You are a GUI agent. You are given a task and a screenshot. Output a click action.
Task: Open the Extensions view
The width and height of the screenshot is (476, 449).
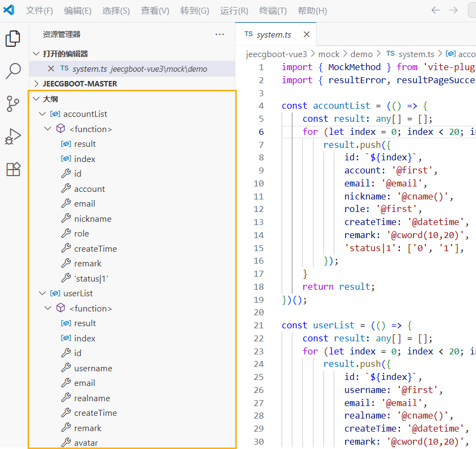tap(13, 169)
